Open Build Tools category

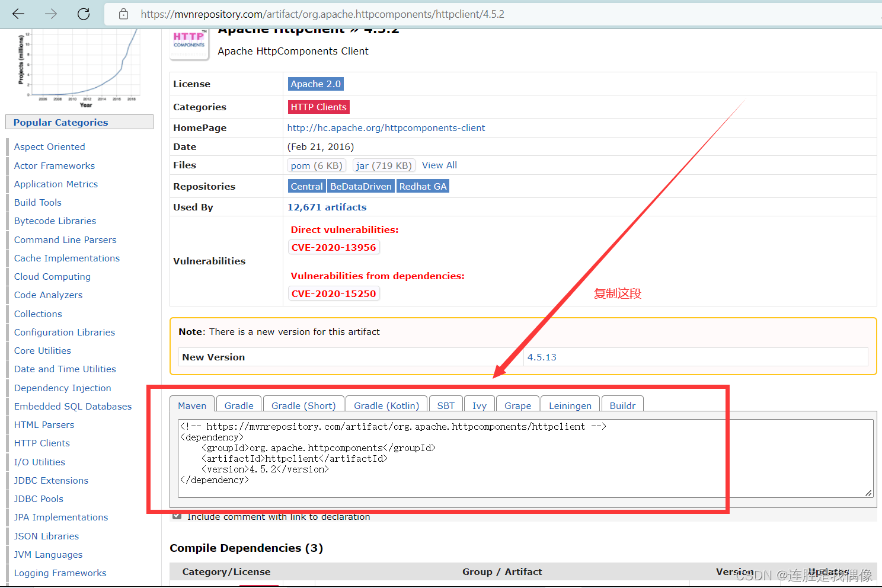click(x=38, y=203)
